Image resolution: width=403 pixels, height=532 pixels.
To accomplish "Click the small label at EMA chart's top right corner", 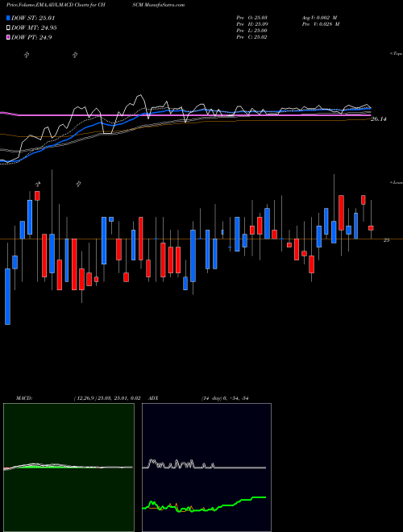I will point(397,54).
